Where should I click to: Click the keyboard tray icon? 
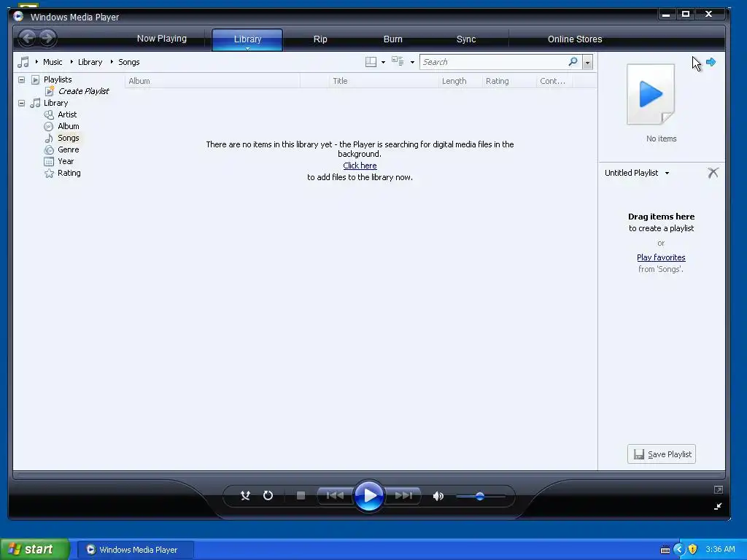[665, 550]
